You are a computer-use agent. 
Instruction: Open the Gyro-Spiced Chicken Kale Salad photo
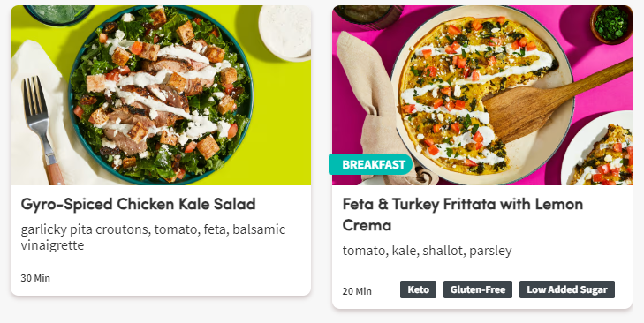(x=161, y=95)
